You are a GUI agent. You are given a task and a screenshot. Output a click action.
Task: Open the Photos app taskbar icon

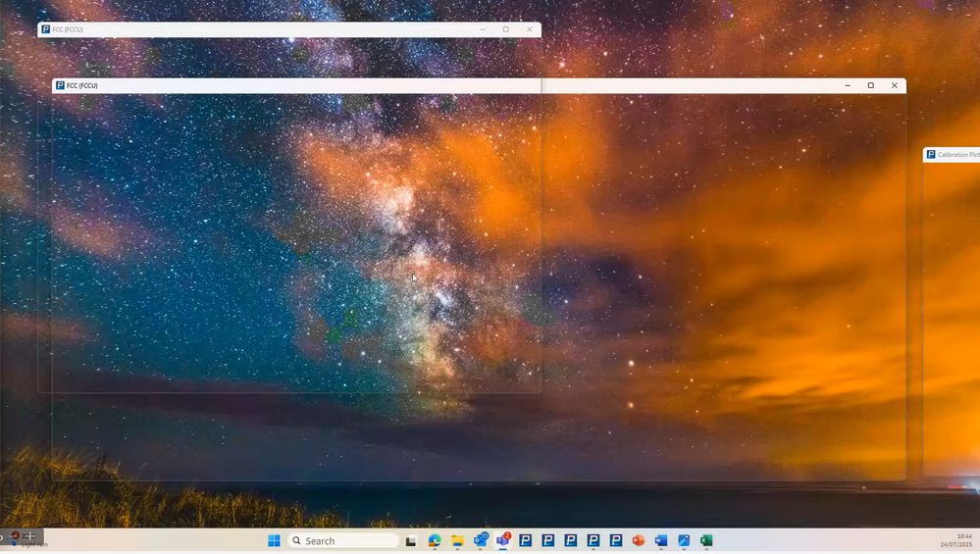click(x=684, y=541)
